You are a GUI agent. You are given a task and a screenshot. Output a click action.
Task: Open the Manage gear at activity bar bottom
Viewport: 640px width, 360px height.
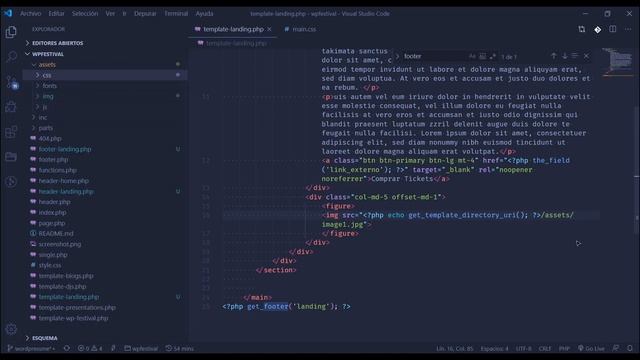coord(11,329)
